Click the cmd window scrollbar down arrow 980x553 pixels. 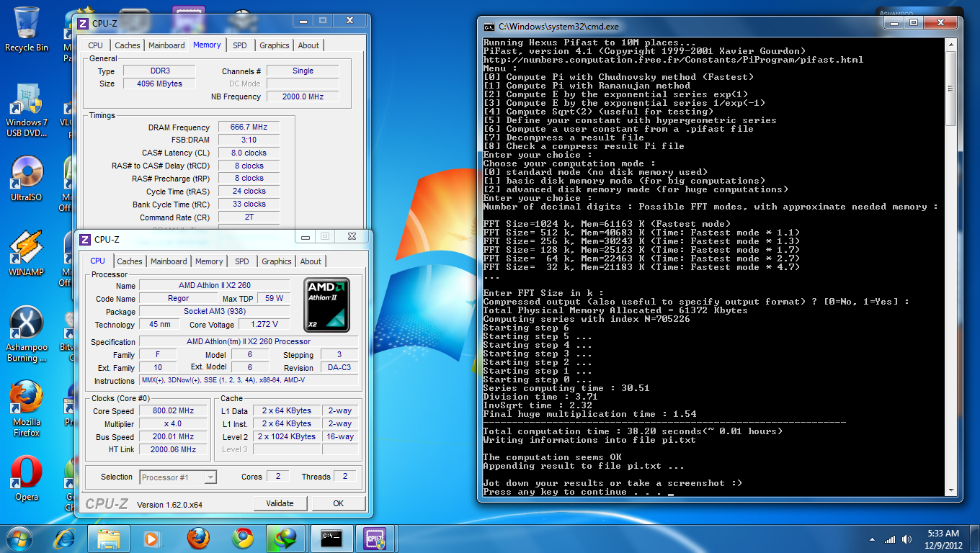950,490
